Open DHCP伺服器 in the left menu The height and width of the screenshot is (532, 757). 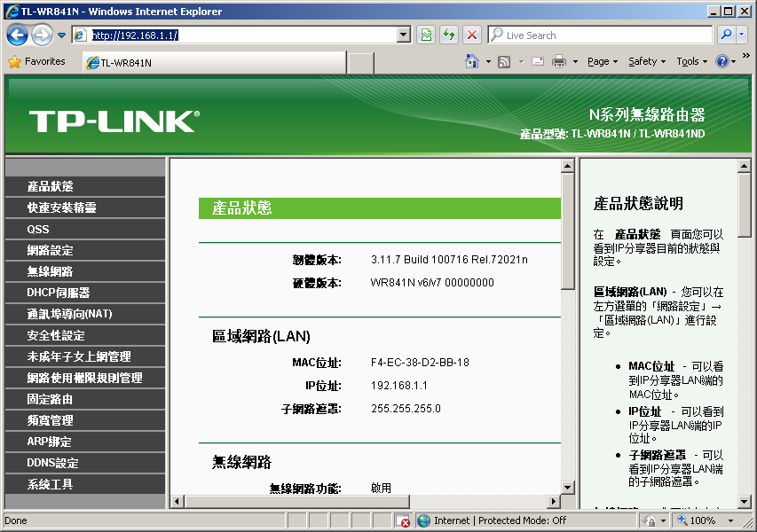click(x=85, y=293)
